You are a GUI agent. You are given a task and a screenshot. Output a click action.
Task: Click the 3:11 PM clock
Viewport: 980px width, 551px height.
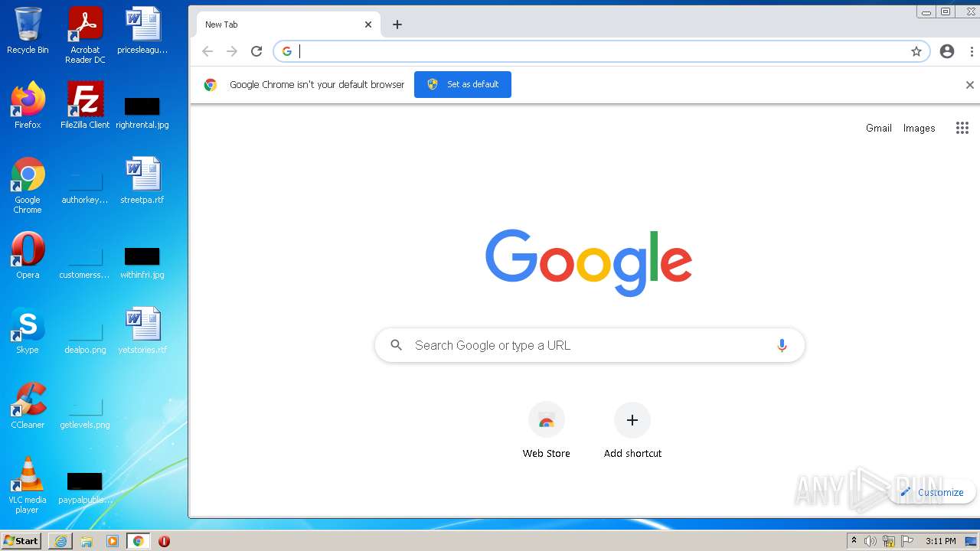(940, 541)
